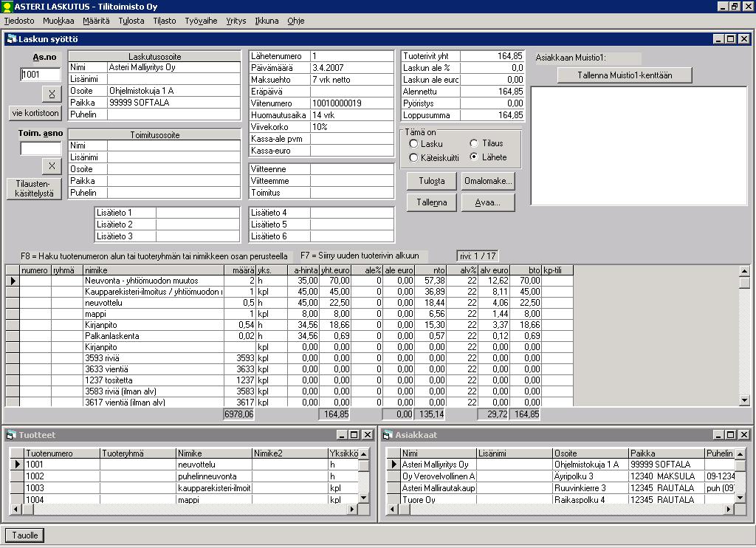Click the nimike column header
The image size is (756, 548).
coord(154,270)
